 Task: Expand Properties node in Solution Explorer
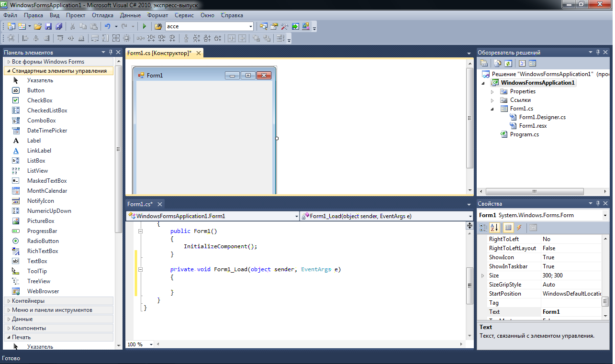coord(492,91)
